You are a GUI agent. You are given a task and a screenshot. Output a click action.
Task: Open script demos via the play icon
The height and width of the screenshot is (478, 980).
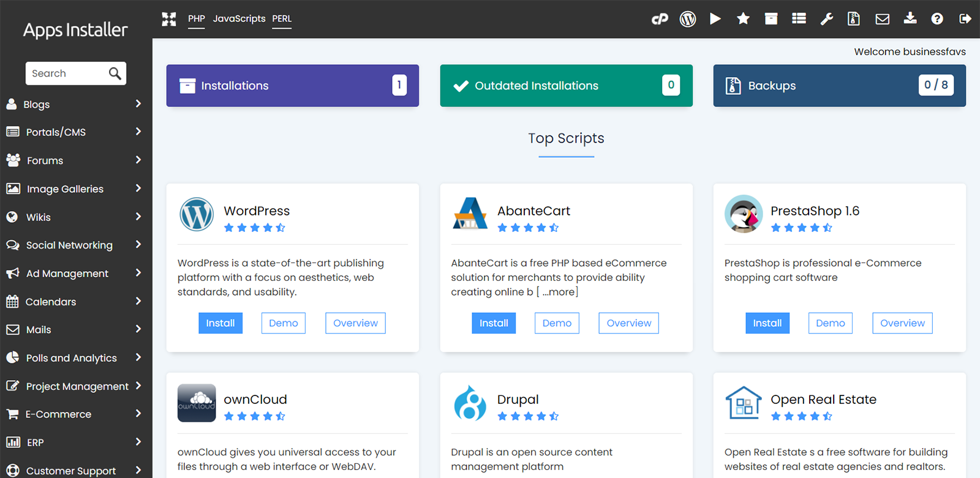715,19
